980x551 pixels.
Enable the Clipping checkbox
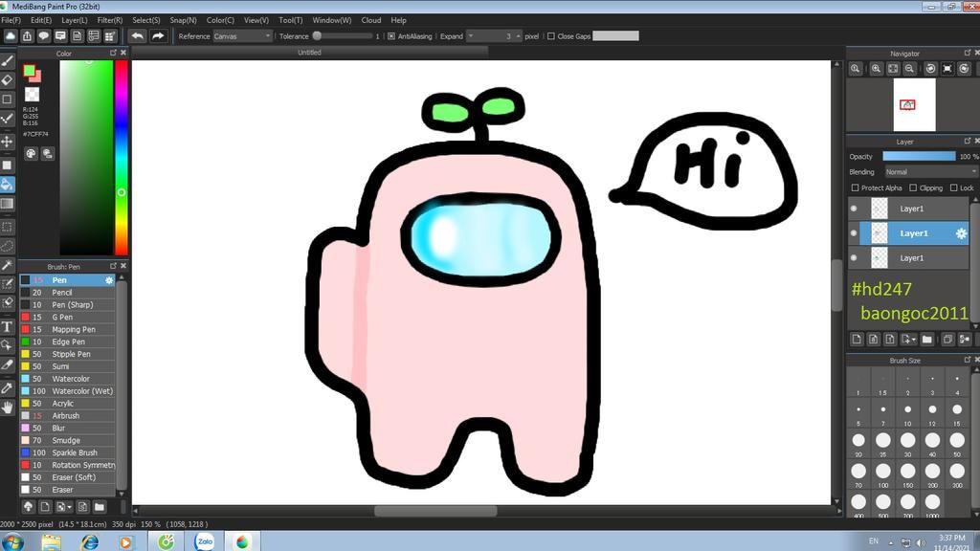pos(913,188)
